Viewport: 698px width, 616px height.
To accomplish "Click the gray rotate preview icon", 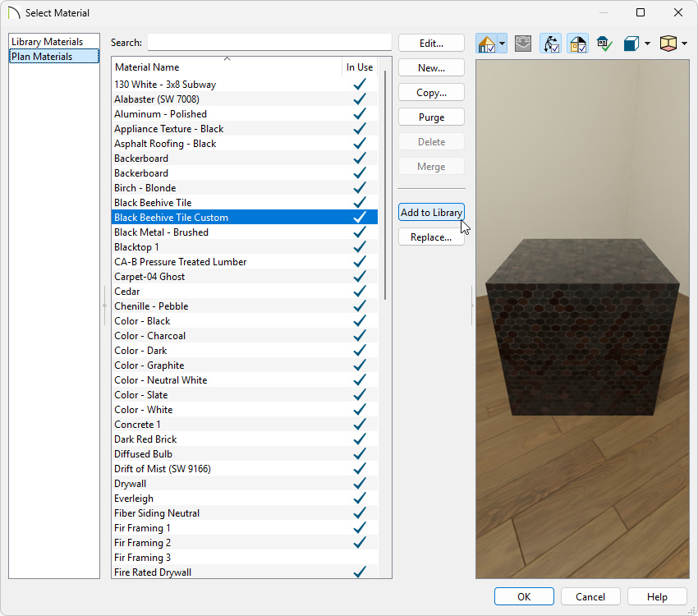I will [523, 44].
